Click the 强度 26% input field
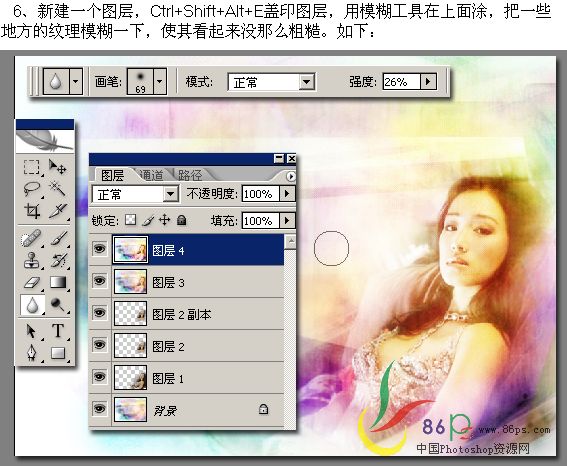This screenshot has width=567, height=466. click(401, 82)
